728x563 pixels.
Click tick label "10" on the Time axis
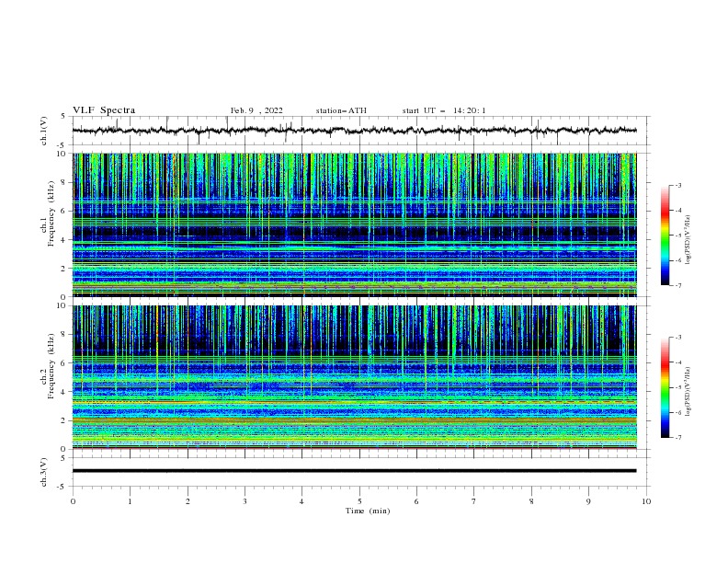(x=646, y=501)
